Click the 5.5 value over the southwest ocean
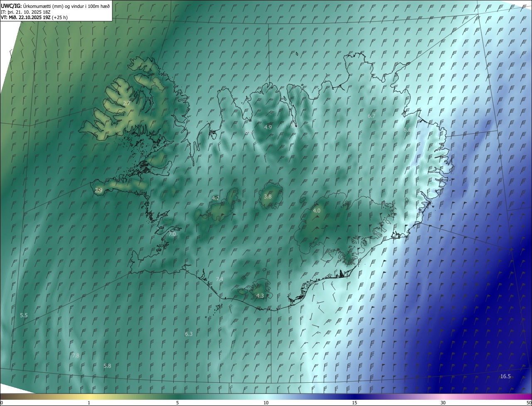 [x=24, y=316]
